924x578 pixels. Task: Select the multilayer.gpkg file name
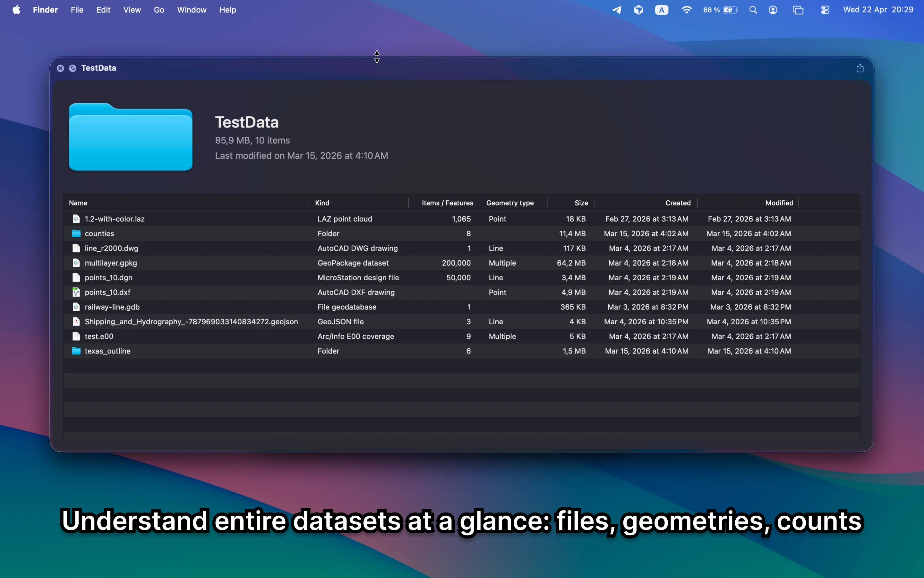111,263
